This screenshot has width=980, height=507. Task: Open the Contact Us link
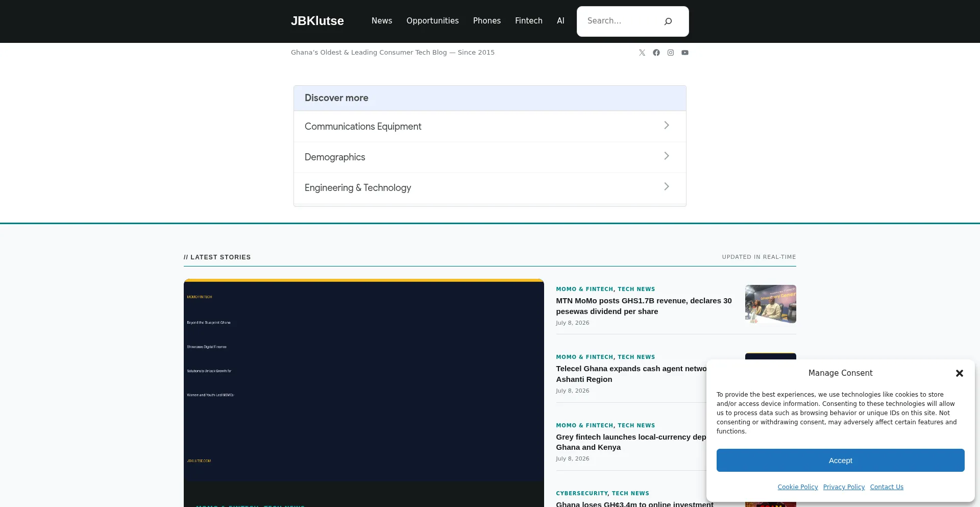coord(887,487)
